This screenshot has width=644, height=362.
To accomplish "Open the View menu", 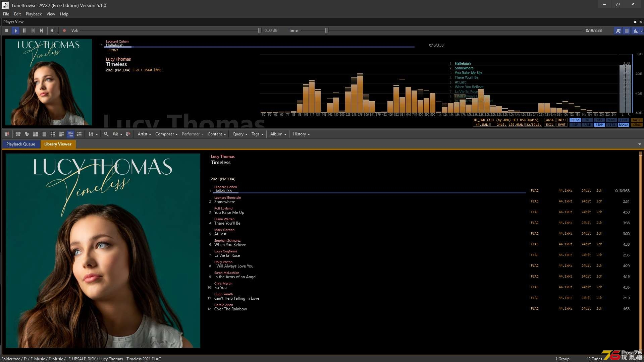I will point(51,14).
